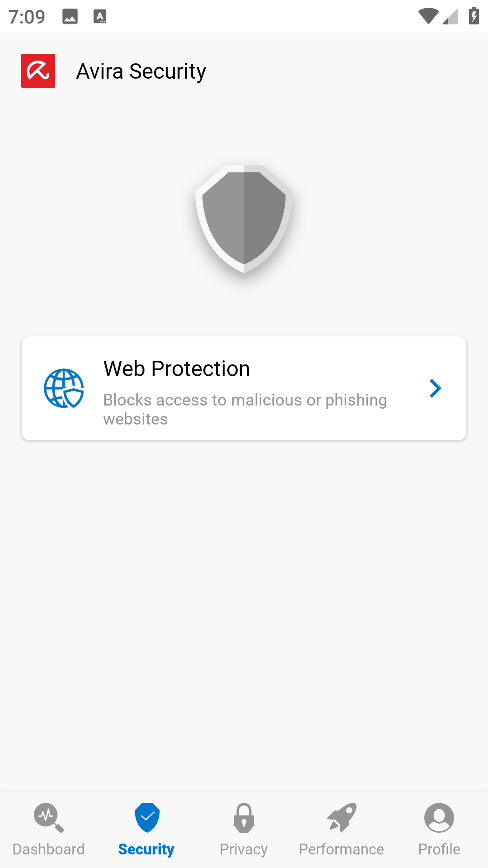Tap the gray shield status icon

point(244,219)
